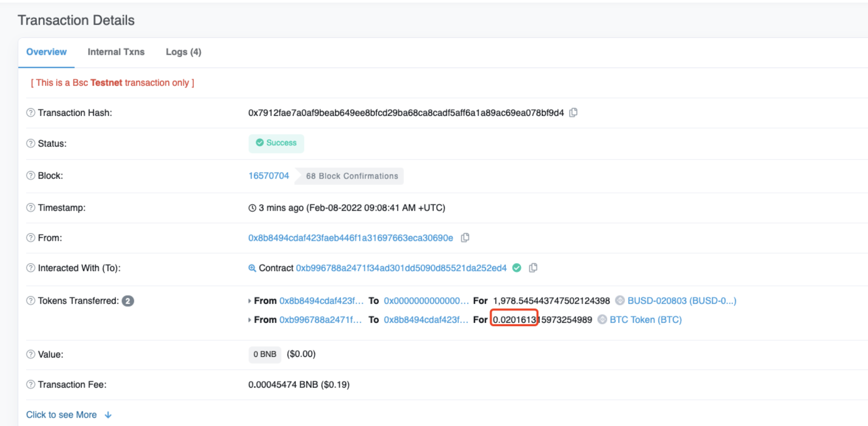Click the Success status badge

[x=276, y=143]
